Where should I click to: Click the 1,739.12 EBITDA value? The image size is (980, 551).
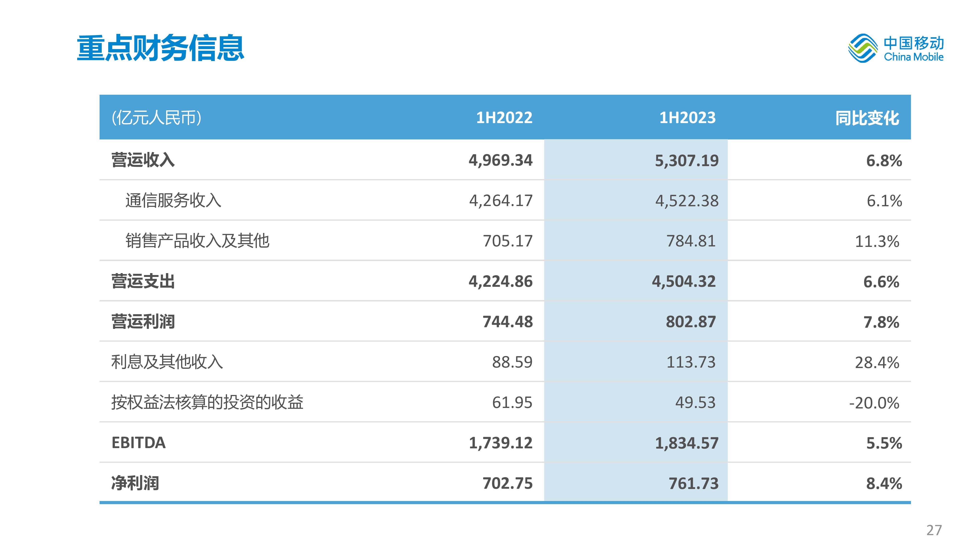(500, 443)
